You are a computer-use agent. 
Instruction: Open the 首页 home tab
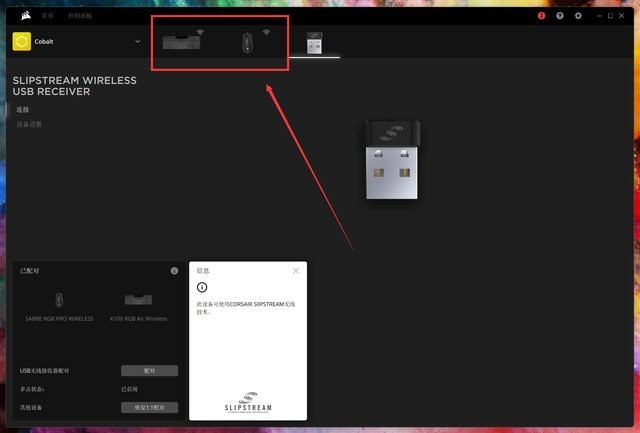coord(47,16)
